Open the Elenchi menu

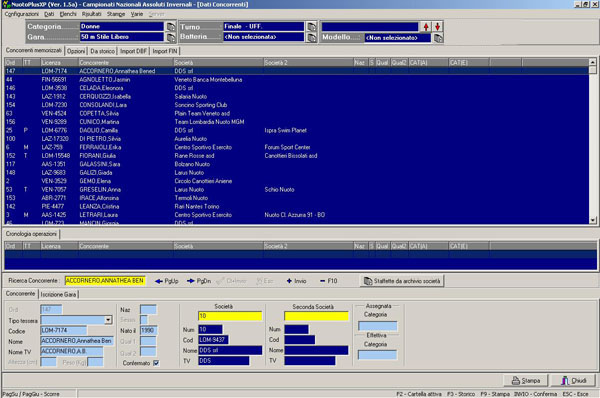pos(68,14)
